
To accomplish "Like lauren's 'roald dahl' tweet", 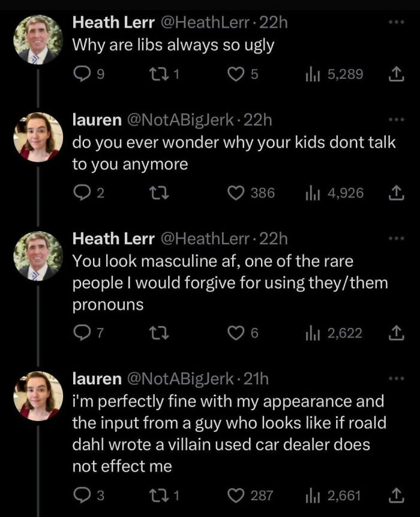I will tap(237, 496).
